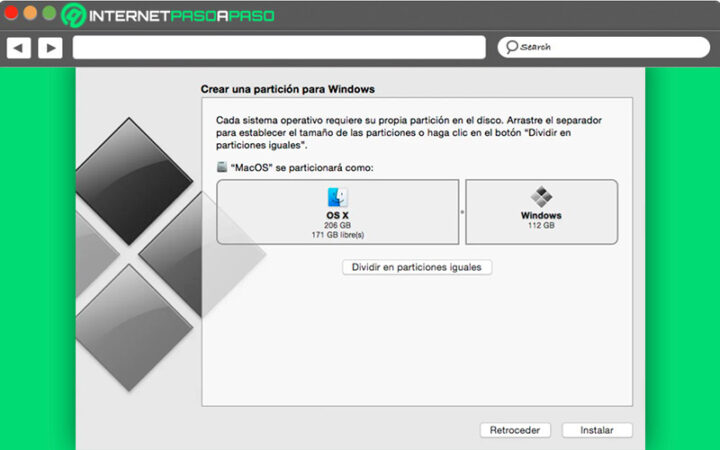Click the red close window button

point(11,12)
